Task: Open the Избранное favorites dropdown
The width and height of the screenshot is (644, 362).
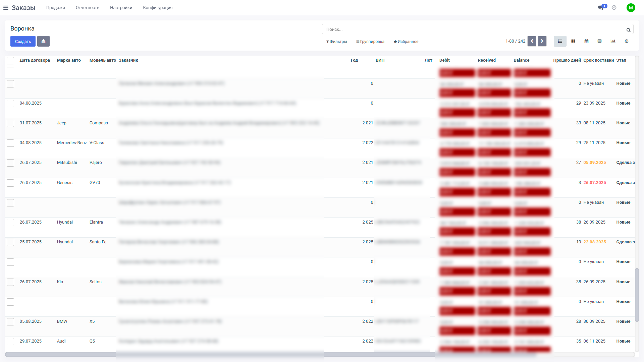Action: pos(406,42)
